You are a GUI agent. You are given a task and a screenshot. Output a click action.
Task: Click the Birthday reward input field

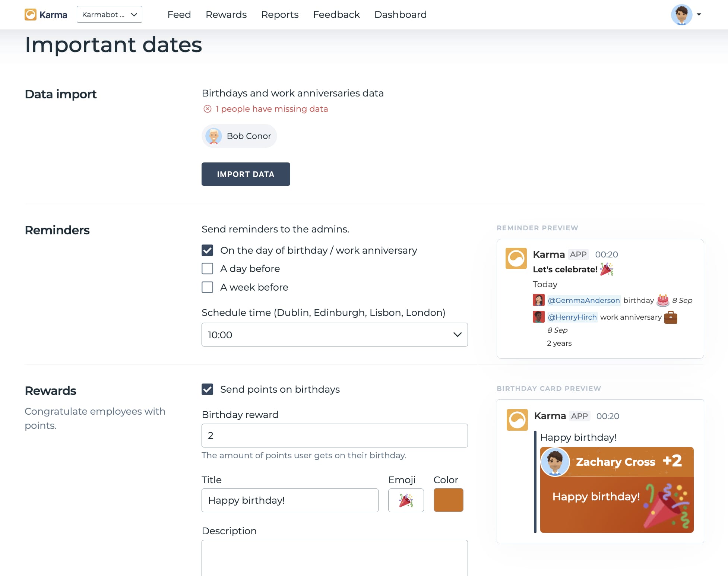point(334,436)
